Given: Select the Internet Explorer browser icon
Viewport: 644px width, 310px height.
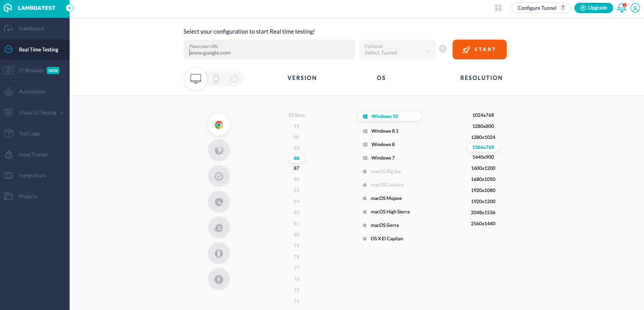Looking at the screenshot, I should [x=219, y=228].
